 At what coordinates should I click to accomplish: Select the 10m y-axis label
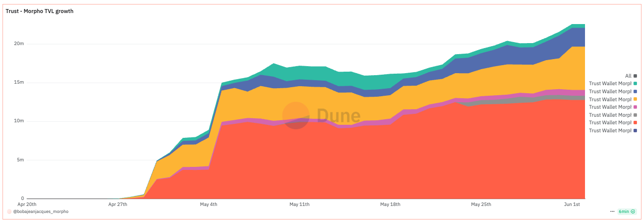click(19, 121)
